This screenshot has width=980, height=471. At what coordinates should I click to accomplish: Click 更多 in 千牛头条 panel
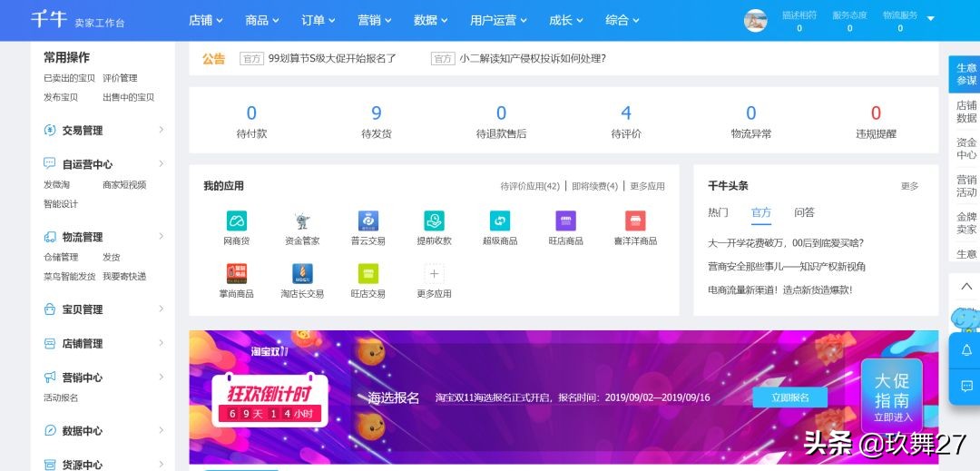[910, 186]
